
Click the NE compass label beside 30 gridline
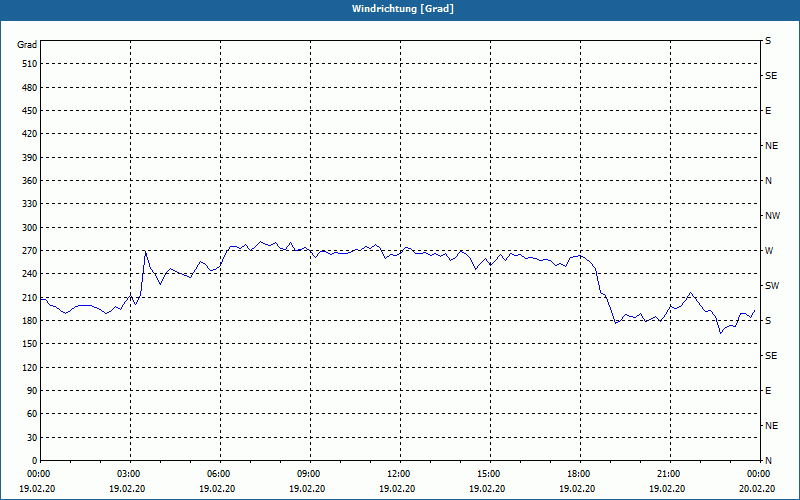771,426
